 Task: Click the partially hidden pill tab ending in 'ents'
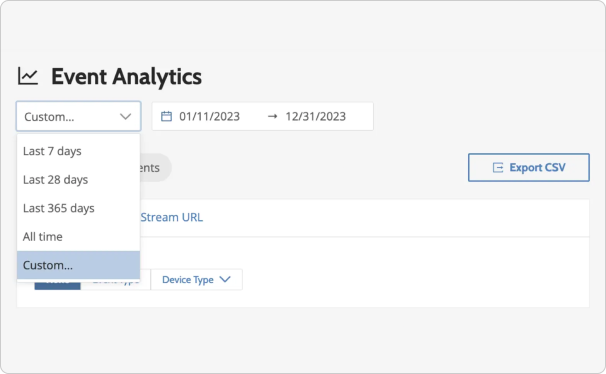point(155,168)
